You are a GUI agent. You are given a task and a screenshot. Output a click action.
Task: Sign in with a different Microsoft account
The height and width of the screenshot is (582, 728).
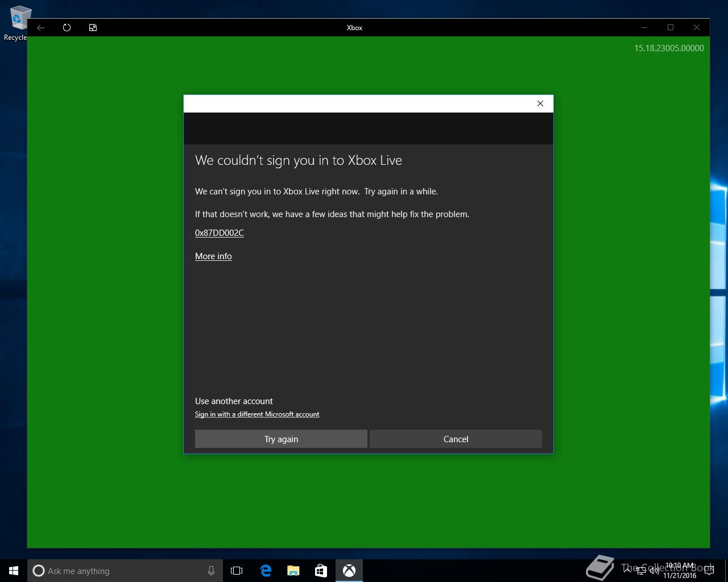257,414
